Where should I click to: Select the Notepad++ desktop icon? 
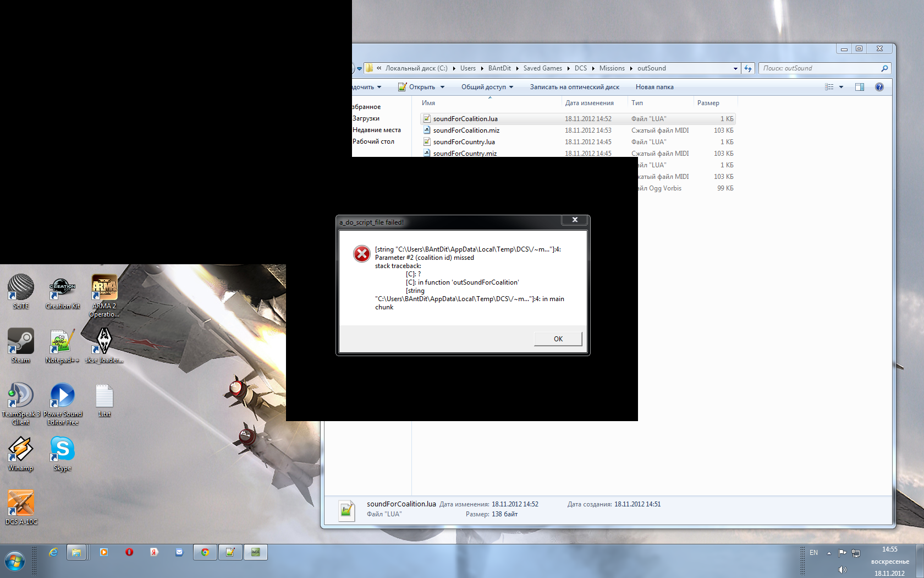(63, 346)
